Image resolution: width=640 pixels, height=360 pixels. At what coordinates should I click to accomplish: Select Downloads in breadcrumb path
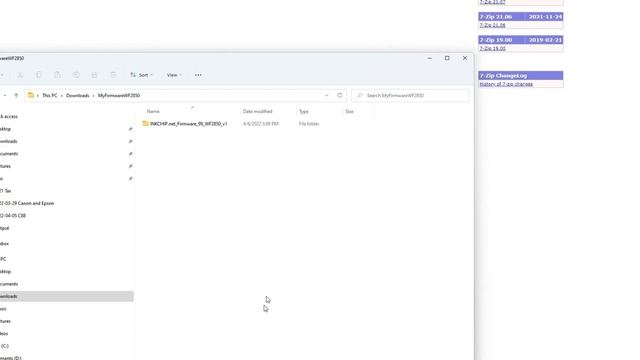point(78,96)
